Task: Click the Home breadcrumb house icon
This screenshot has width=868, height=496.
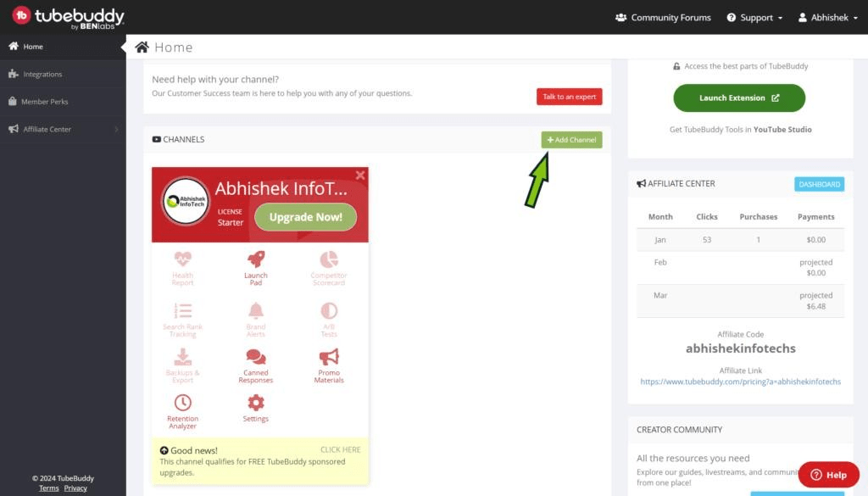Action: click(142, 47)
